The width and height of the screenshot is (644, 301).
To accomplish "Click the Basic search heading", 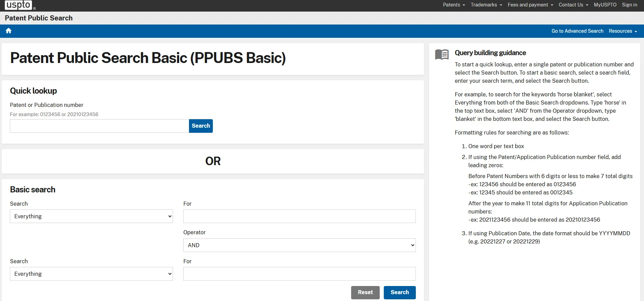I will tap(33, 190).
